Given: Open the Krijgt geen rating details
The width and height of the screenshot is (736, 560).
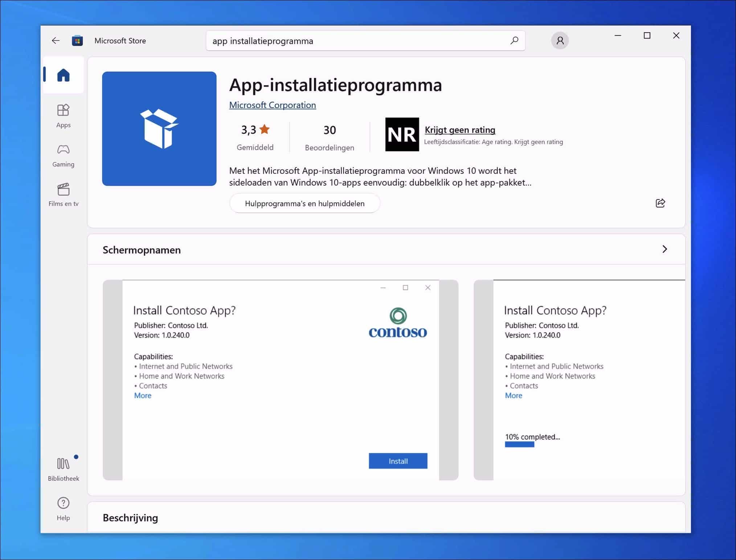Looking at the screenshot, I should (459, 130).
